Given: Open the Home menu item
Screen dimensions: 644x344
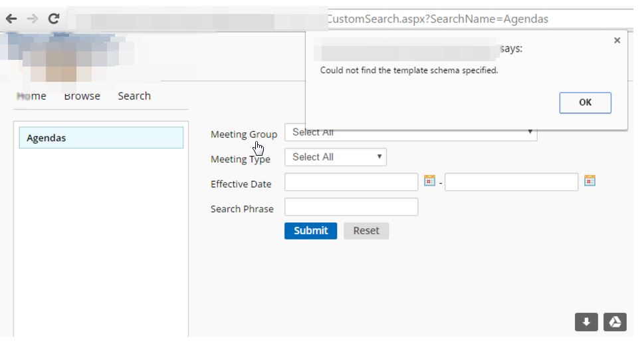Looking at the screenshot, I should pos(31,96).
